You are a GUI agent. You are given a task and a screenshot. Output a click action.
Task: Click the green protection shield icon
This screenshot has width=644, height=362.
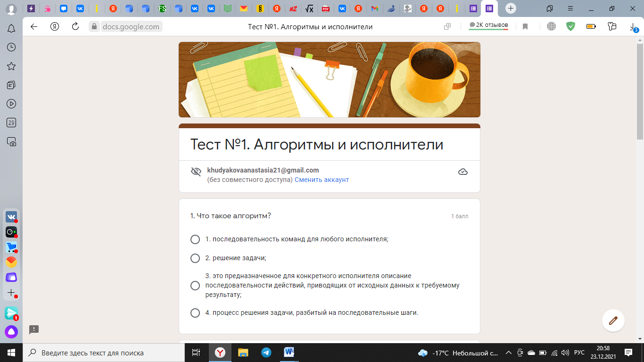pos(570,27)
